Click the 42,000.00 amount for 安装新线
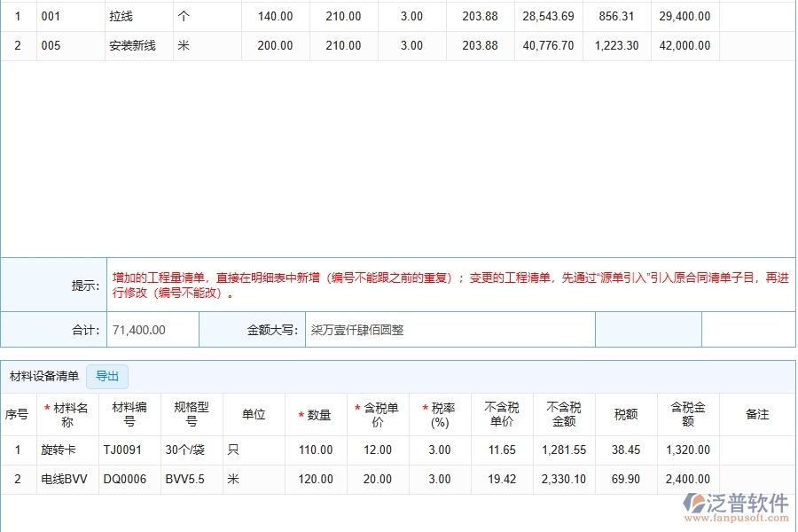Image resolution: width=798 pixels, height=532 pixels. tap(684, 45)
